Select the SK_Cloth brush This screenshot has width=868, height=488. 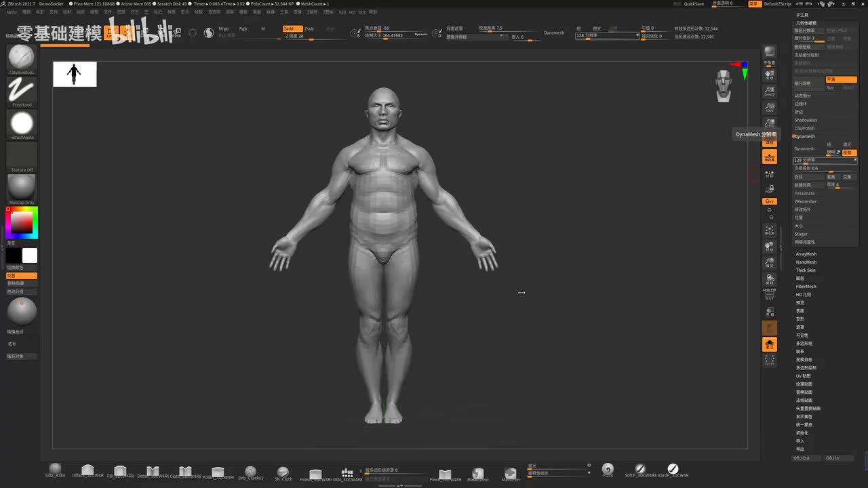(283, 472)
